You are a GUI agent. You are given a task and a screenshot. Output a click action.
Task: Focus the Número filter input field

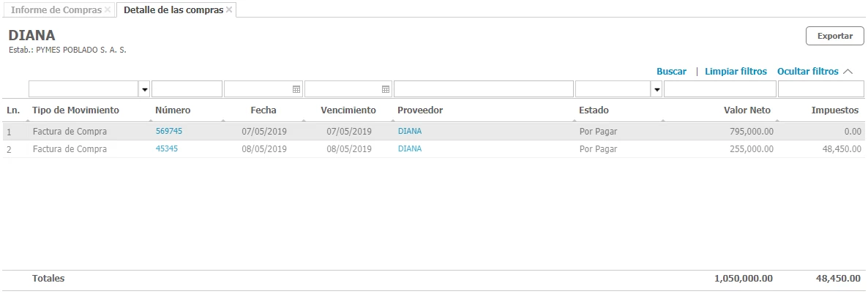tap(187, 89)
